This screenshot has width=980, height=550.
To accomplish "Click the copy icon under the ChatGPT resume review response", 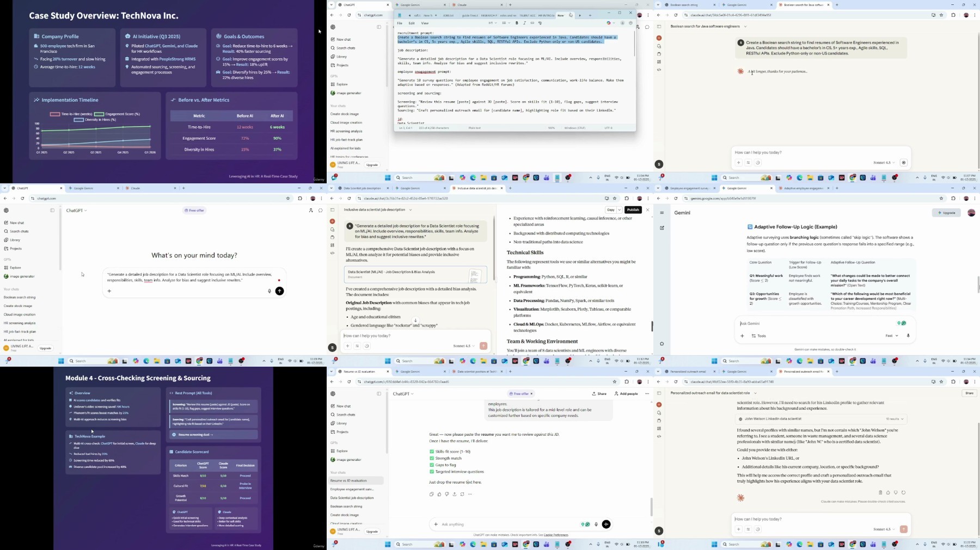I will (x=432, y=495).
